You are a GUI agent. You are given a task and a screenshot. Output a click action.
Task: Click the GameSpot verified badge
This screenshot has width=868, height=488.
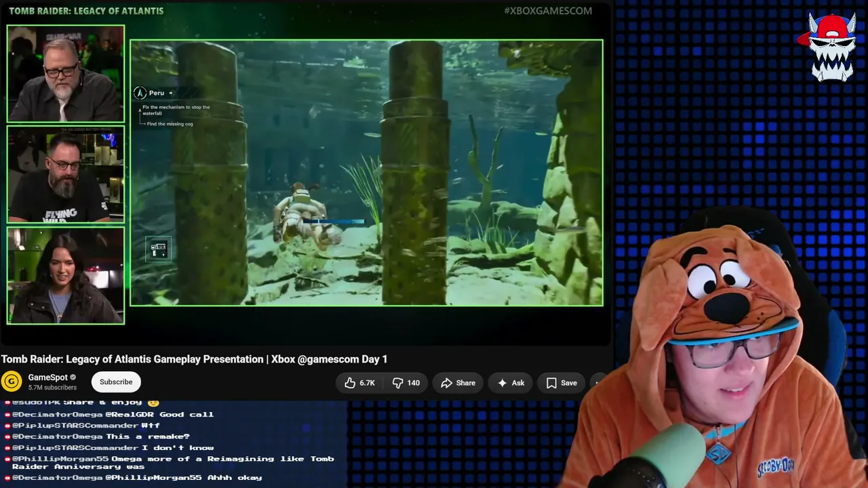point(73,378)
